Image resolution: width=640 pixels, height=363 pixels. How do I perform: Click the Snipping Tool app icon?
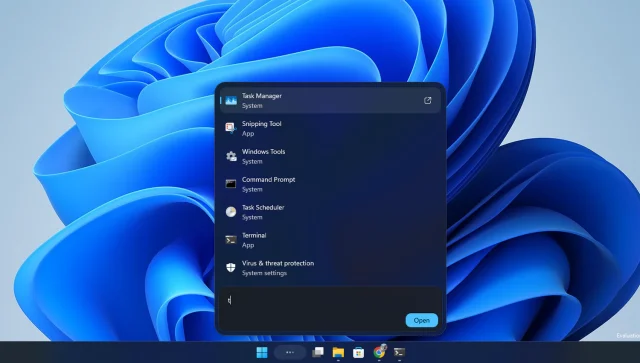pos(231,128)
